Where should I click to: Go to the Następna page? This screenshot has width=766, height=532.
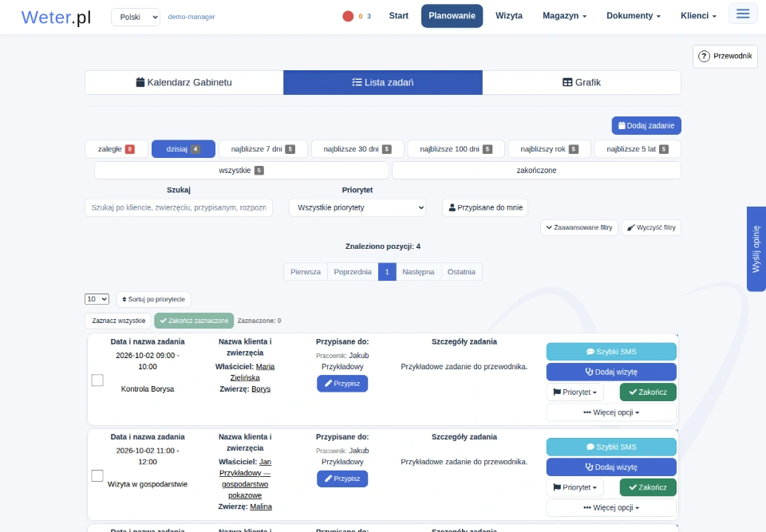(x=418, y=272)
